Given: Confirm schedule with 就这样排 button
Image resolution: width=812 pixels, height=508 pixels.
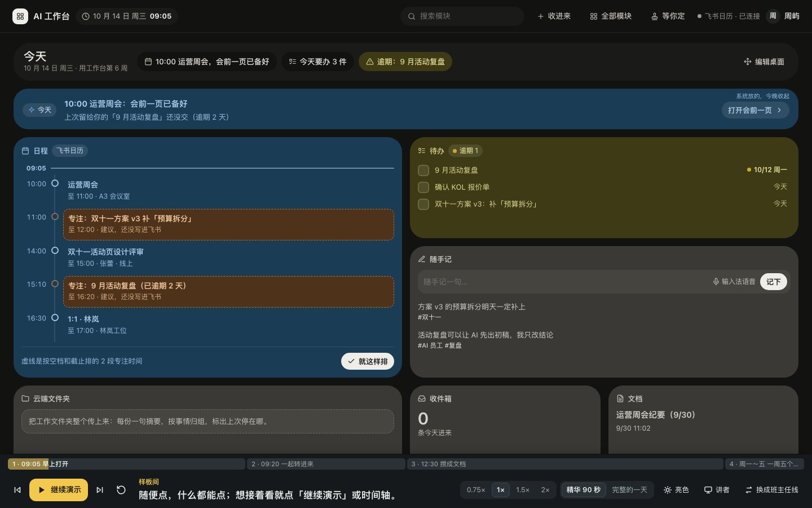Looking at the screenshot, I should (x=368, y=361).
